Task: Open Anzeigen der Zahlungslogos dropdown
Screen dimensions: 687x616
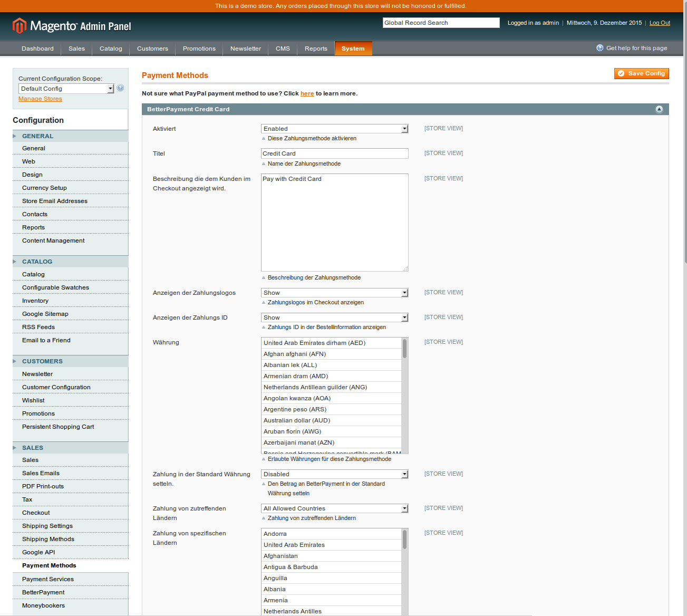Action: (x=335, y=293)
